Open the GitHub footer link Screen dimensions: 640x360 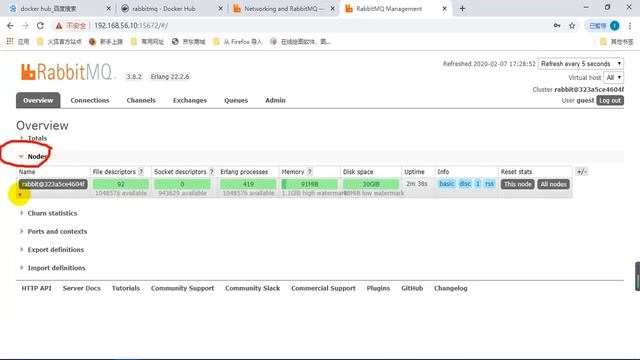pyautogui.click(x=412, y=288)
